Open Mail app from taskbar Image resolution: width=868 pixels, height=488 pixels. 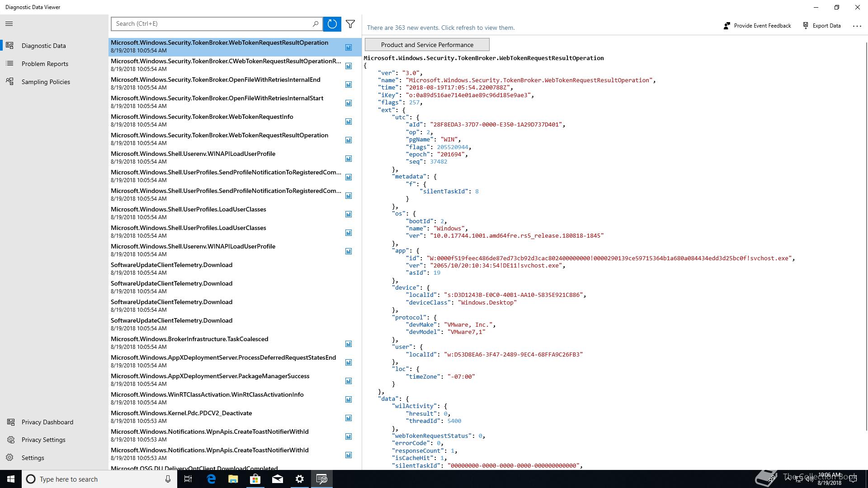click(x=278, y=479)
